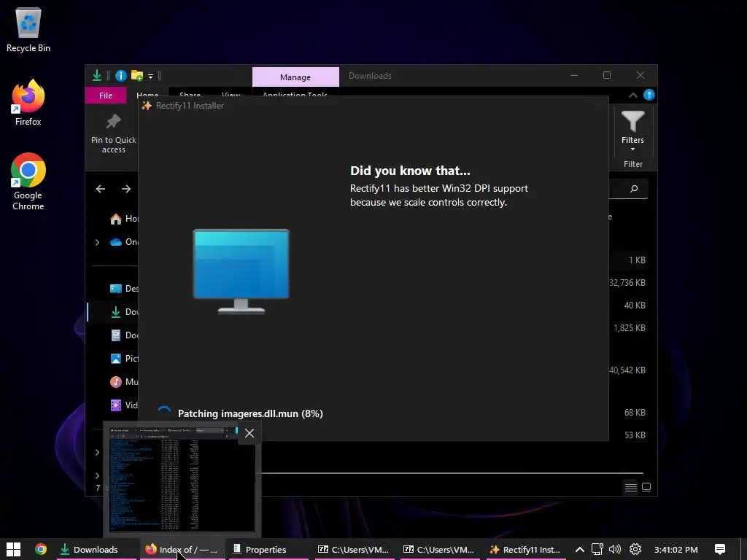Select the file row sized 40,542 KB
Image resolution: width=747 pixels, height=560 pixels.
click(628, 370)
